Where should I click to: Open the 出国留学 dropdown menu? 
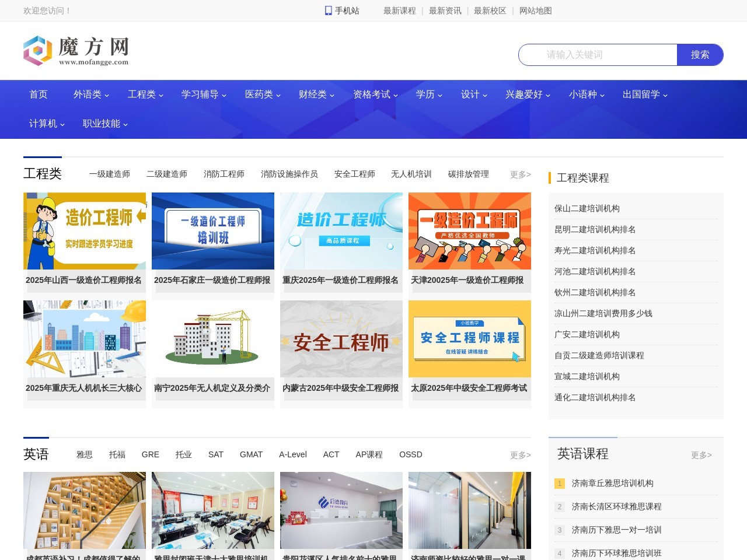point(645,94)
